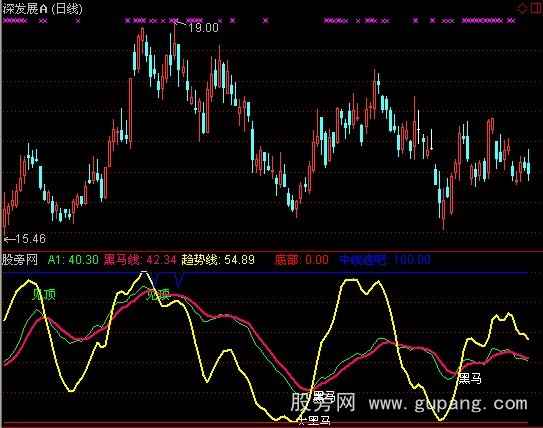Click the split-panel icon in the top-right corner
Viewport: 543px width, 428px height.
[x=536, y=8]
